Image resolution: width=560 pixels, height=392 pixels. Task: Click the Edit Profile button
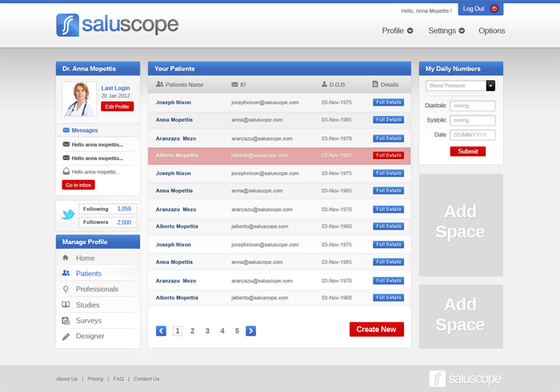pos(117,106)
